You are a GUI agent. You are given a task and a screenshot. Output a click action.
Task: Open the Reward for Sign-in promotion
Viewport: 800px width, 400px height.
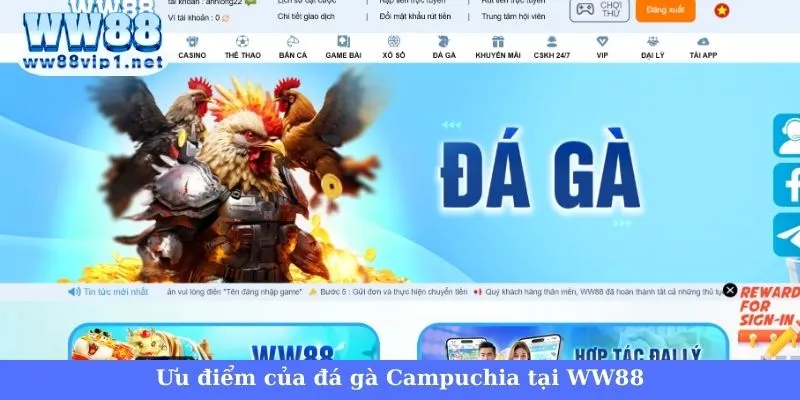[x=769, y=322]
